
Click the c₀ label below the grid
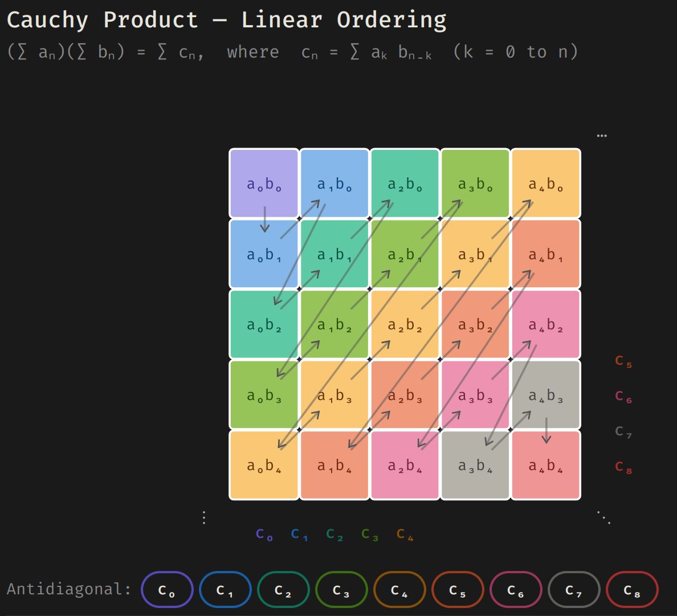click(264, 535)
